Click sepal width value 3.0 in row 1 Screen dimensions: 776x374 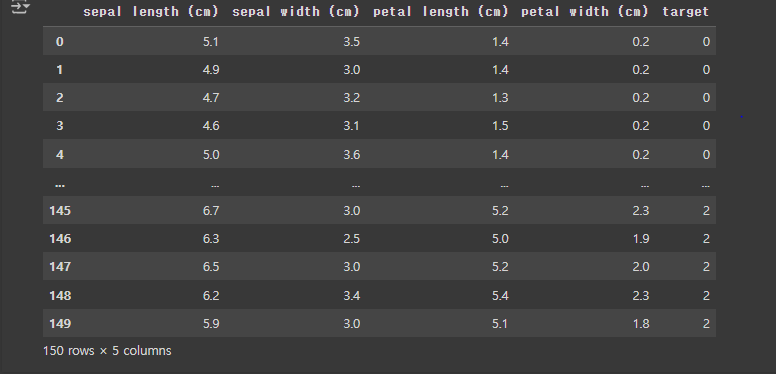coord(351,70)
